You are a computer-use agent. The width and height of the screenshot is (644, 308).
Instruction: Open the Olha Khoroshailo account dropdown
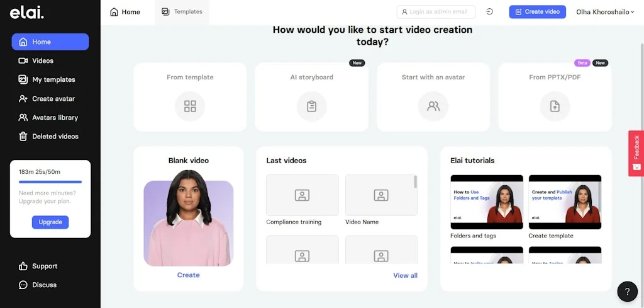[x=605, y=12]
